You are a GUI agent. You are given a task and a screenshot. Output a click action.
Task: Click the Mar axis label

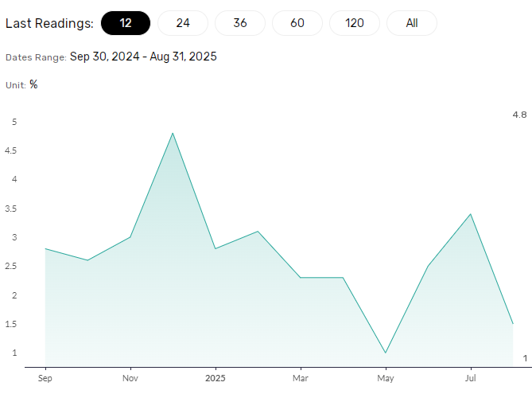[x=301, y=378]
